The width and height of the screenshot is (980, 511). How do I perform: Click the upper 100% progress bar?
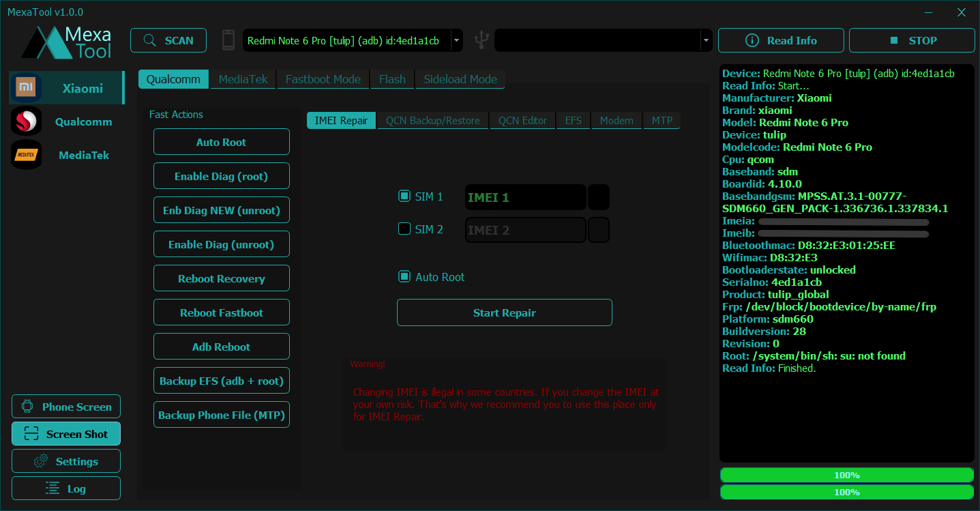(847, 475)
